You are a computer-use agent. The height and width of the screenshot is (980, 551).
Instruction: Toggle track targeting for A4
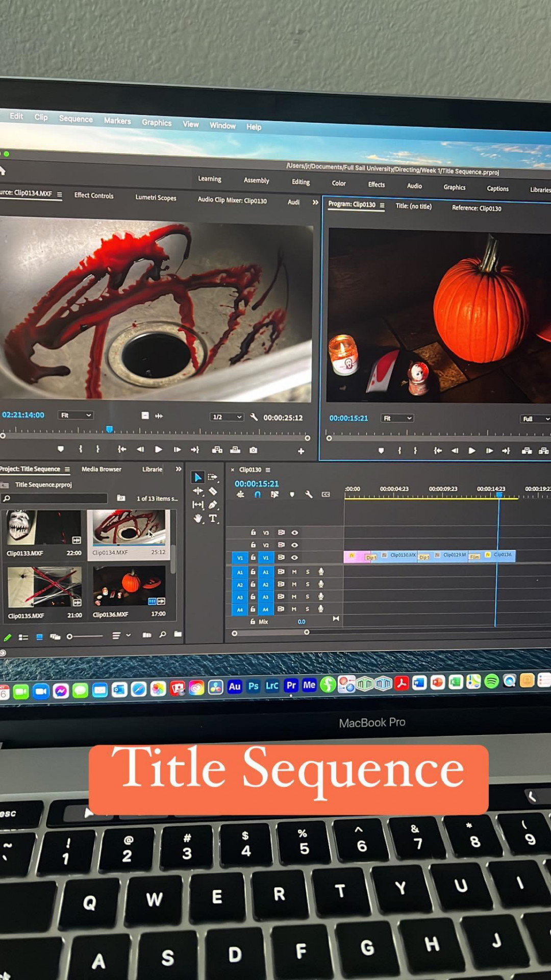tap(266, 609)
